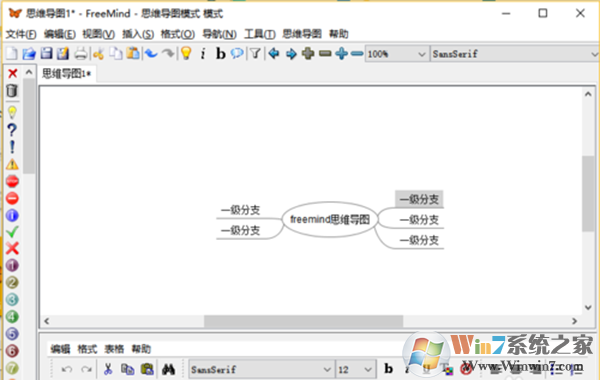Add new child node via toolbar lightbulb

[186, 54]
